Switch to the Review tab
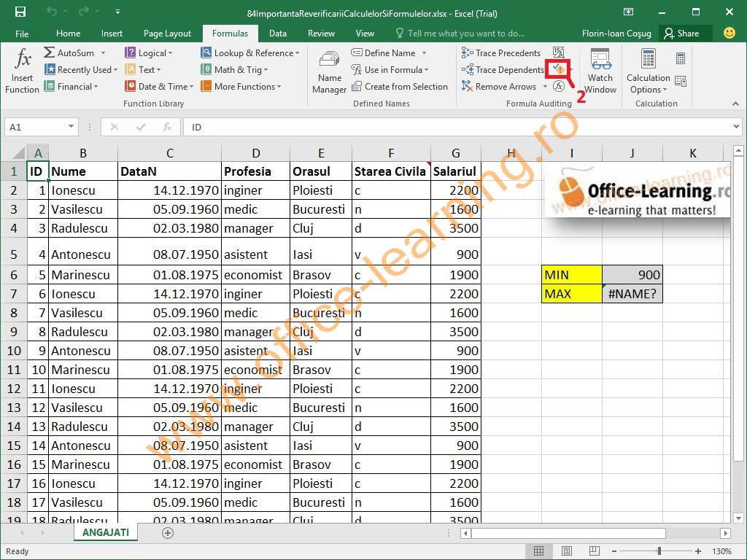The image size is (747, 560). [321, 34]
